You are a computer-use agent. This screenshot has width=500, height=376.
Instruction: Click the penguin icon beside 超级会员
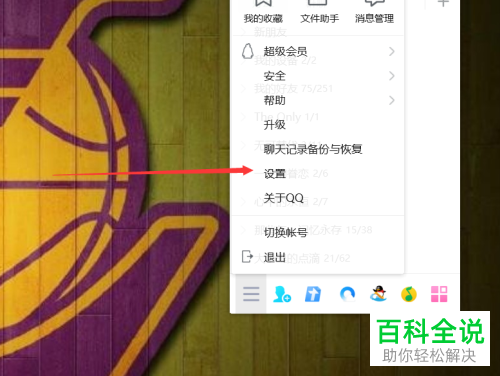click(247, 51)
